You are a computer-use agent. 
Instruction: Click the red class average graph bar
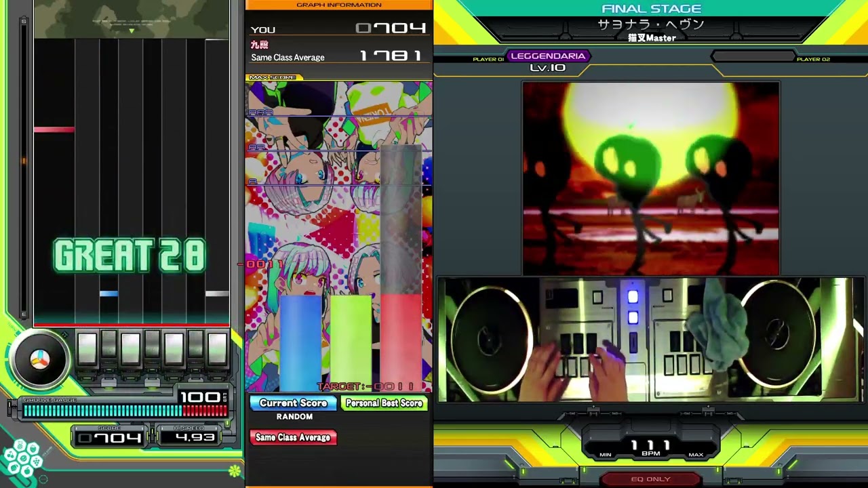401,343
